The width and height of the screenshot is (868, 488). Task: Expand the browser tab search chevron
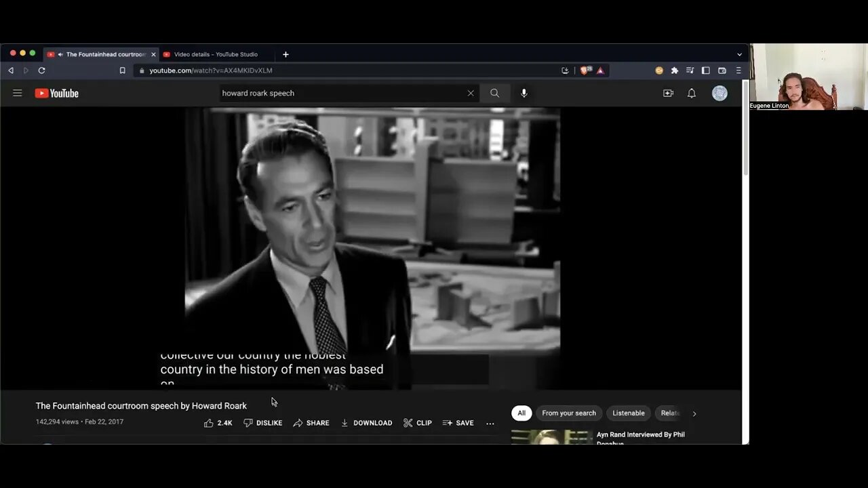739,54
